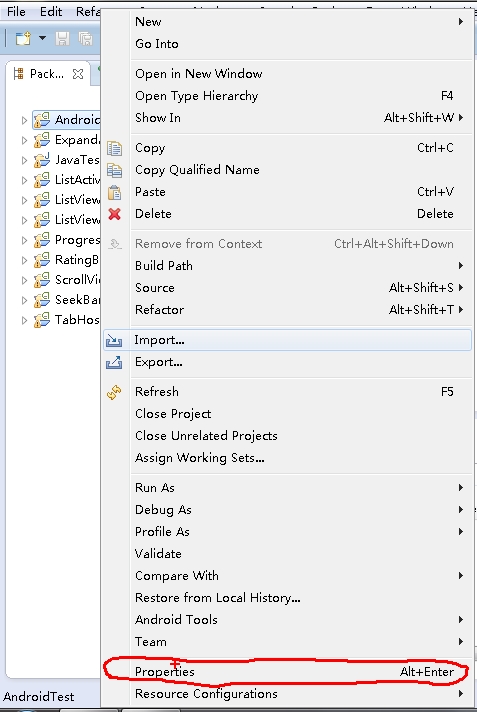
Task: Expand the Android project tree node
Action: click(25, 120)
